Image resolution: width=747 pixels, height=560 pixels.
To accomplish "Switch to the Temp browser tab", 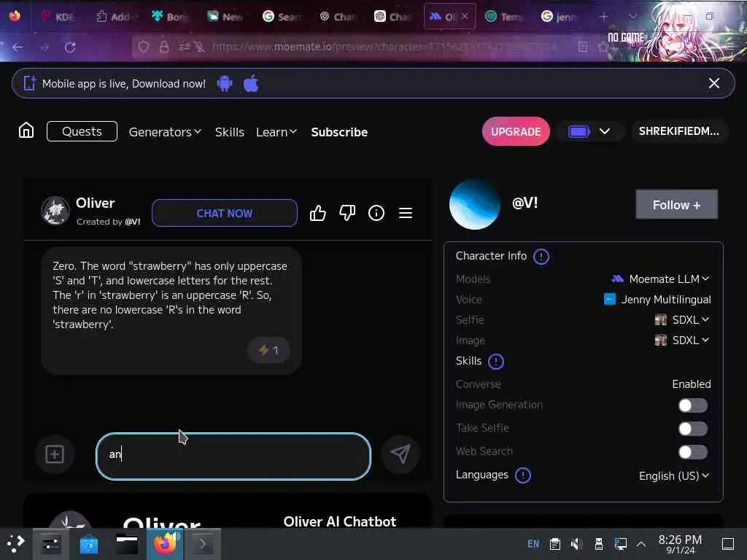I will tap(503, 17).
